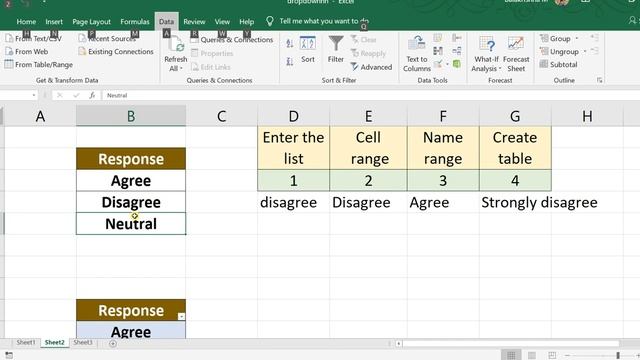Click Consolidate icon in Data Tools
Viewport: 640px width, 360px height.
tap(457, 38)
